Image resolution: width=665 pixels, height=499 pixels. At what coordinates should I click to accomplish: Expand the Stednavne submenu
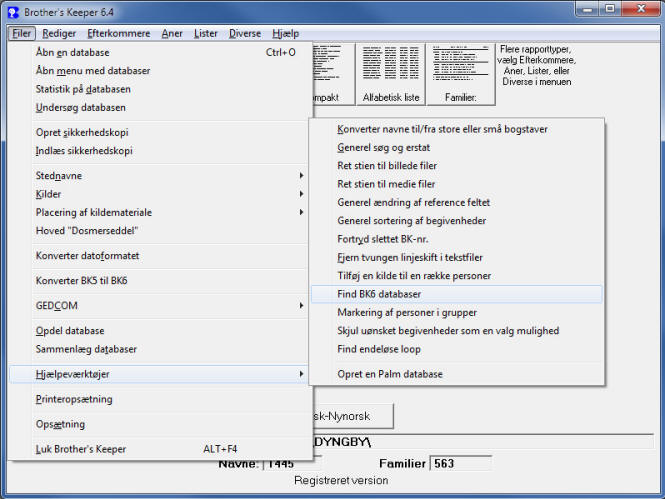point(160,176)
